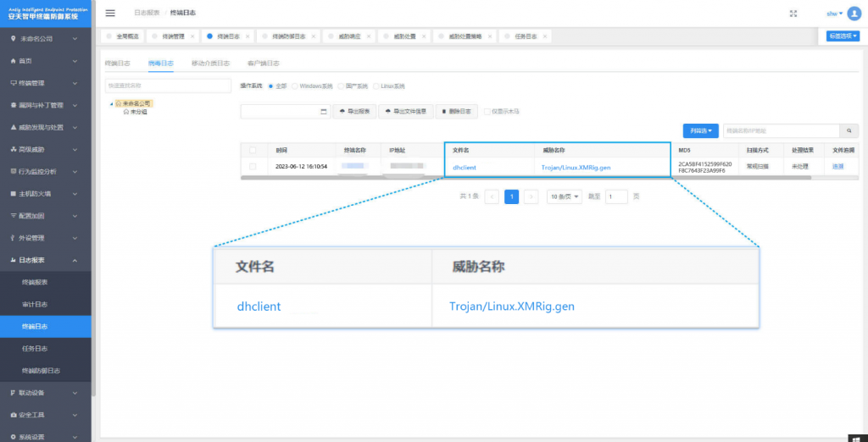The image size is (868, 442).
Task: Click the location pin icon beside 未命名公司
Action: point(13,39)
